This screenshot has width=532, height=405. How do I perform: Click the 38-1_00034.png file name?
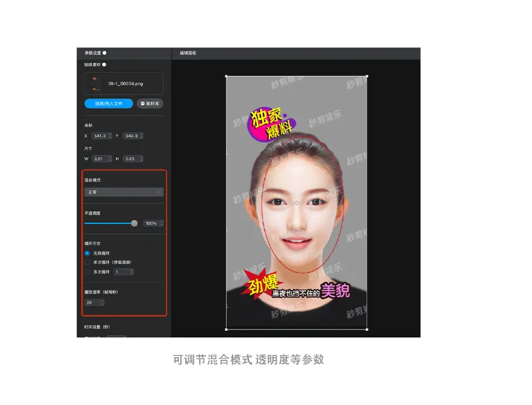click(x=126, y=83)
